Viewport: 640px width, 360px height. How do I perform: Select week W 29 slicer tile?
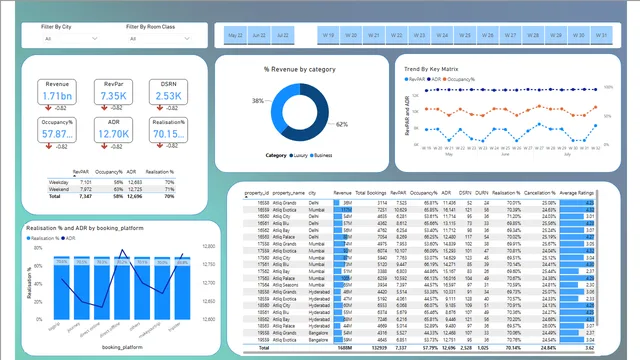point(556,36)
